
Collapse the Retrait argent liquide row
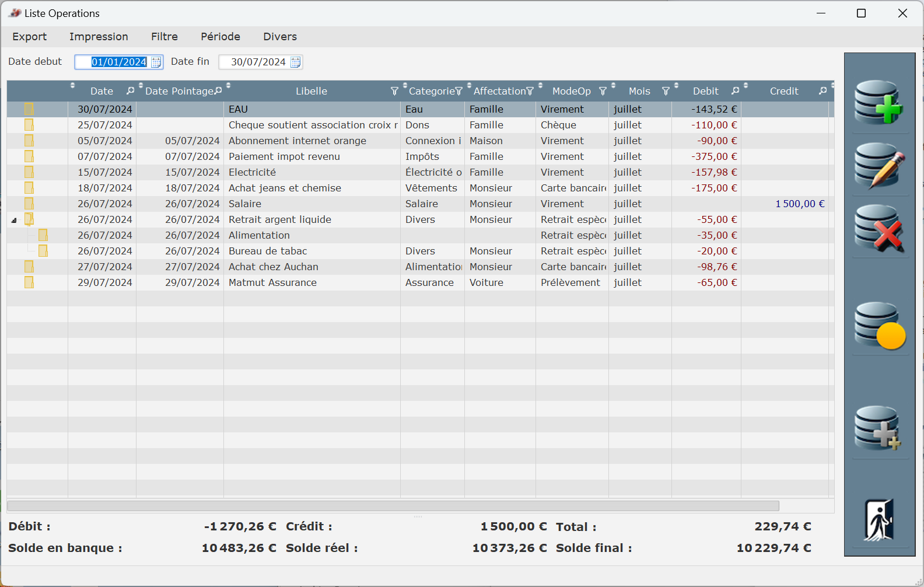[x=14, y=220]
